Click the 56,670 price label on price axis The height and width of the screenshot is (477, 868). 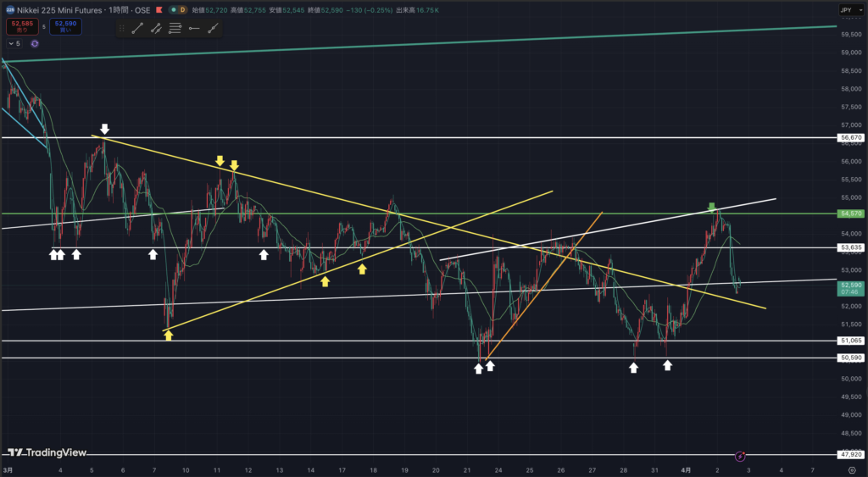point(849,137)
